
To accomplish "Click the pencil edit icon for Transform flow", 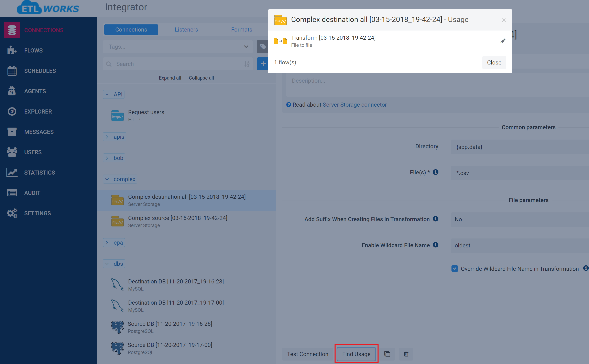I will [x=503, y=41].
